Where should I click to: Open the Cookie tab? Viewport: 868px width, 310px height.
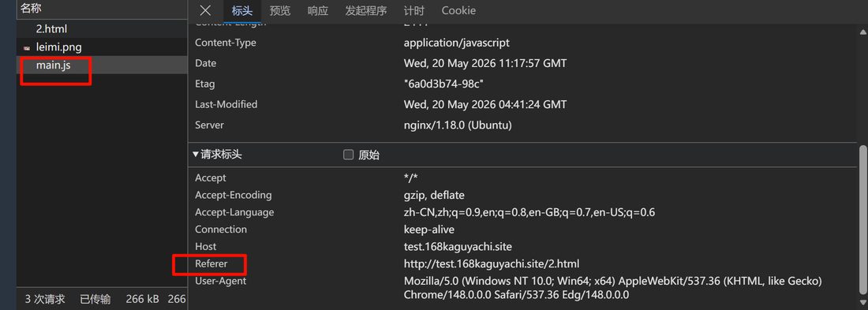[x=458, y=10]
